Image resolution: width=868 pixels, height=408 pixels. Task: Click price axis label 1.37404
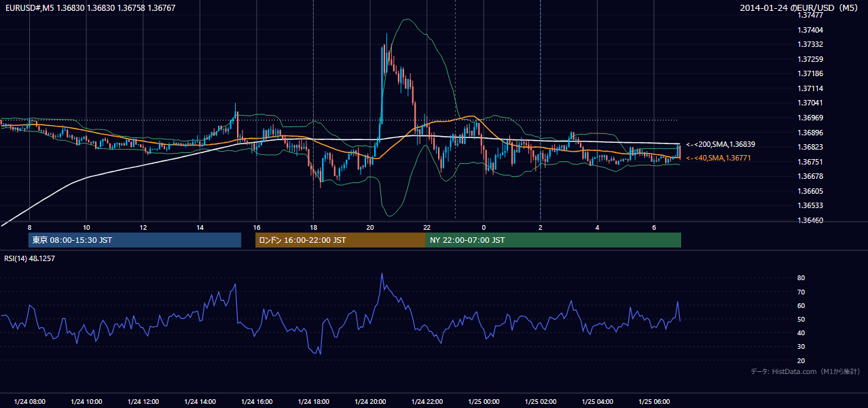810,30
